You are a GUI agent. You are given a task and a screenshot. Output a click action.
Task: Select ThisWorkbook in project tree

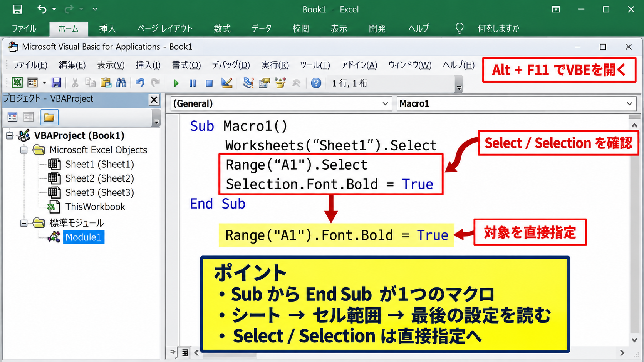tap(95, 207)
